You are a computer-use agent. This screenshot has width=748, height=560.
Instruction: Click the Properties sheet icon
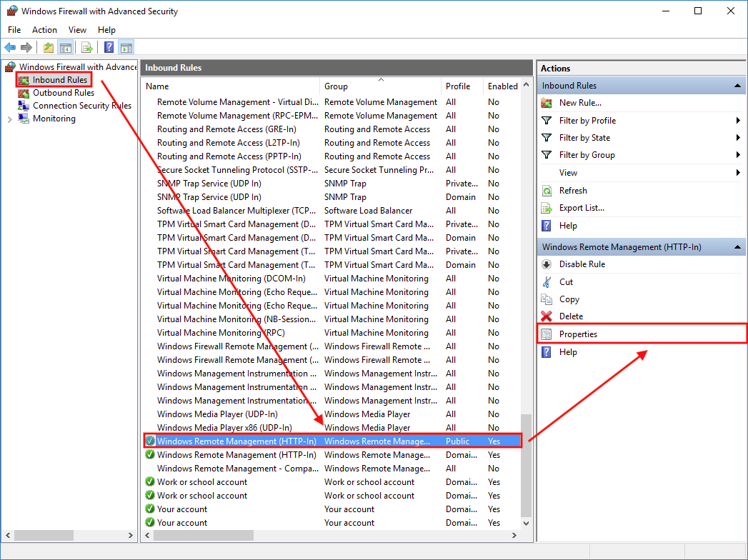coord(547,334)
